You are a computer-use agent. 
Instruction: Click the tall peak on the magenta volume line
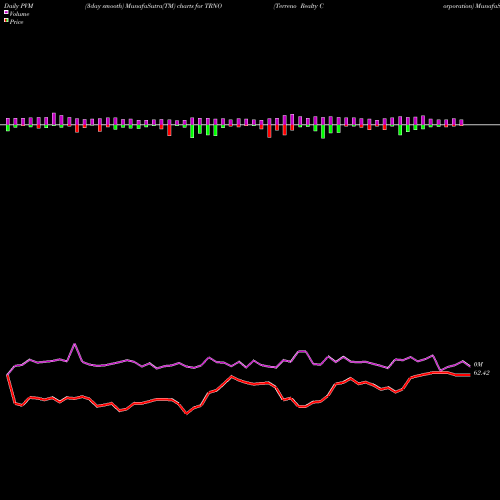click(x=74, y=344)
